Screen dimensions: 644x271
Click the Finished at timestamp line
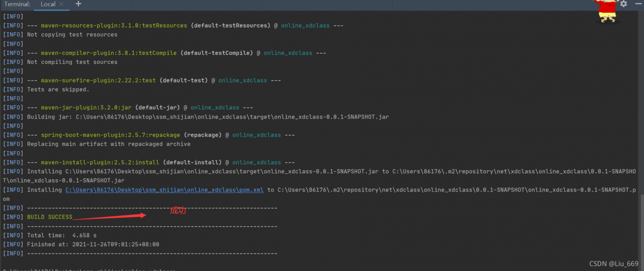click(93, 244)
